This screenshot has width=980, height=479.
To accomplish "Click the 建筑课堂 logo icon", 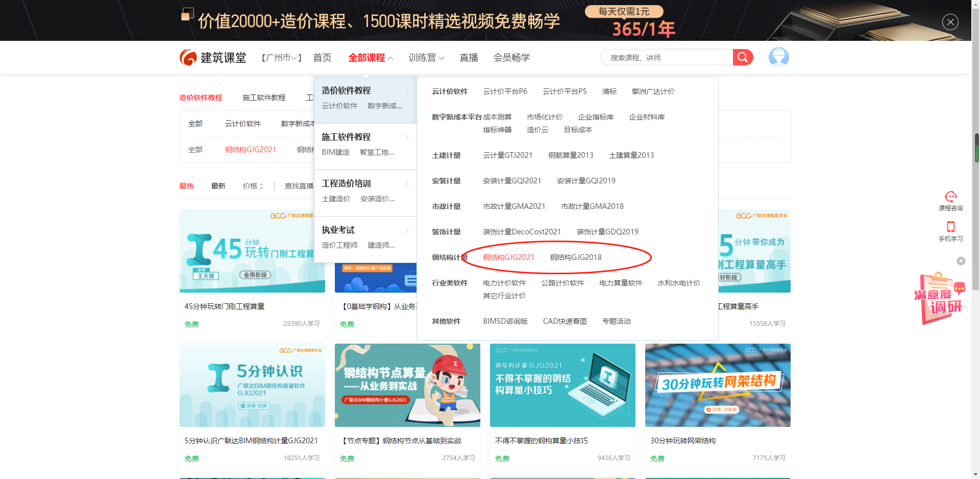I will click(188, 57).
